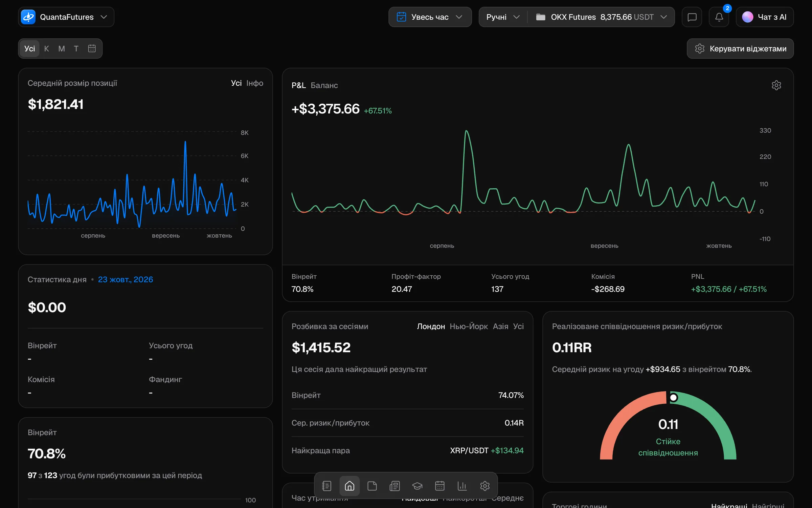Switch period filter to K
This screenshot has height=508, width=812.
(47, 48)
